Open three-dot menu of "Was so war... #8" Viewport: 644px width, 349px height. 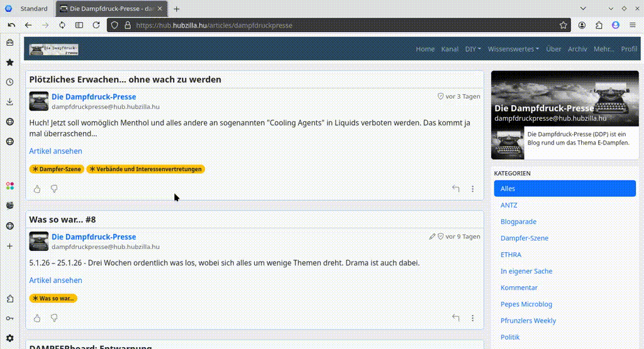(473, 318)
